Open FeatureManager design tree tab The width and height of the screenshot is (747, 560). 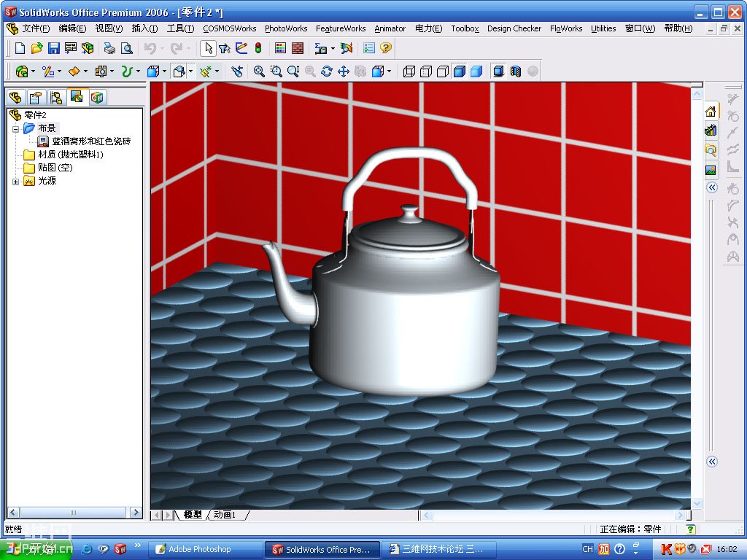[x=16, y=98]
